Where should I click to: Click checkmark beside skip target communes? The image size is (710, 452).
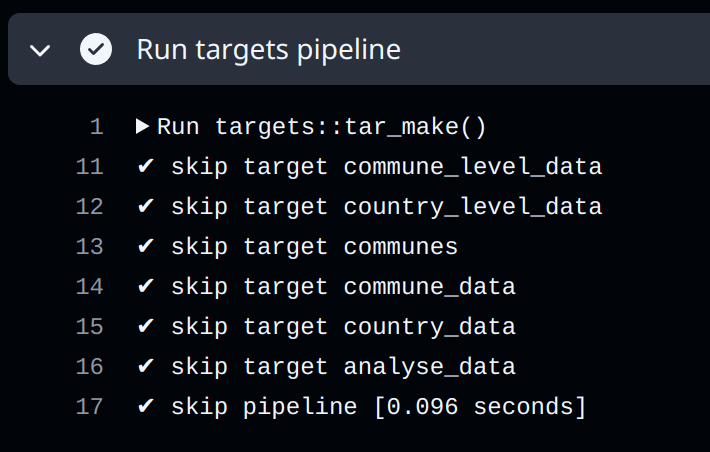145,246
